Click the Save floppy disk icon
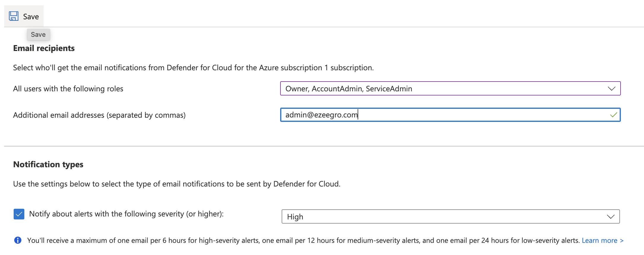Image resolution: width=644 pixels, height=255 pixels. pyautogui.click(x=14, y=16)
